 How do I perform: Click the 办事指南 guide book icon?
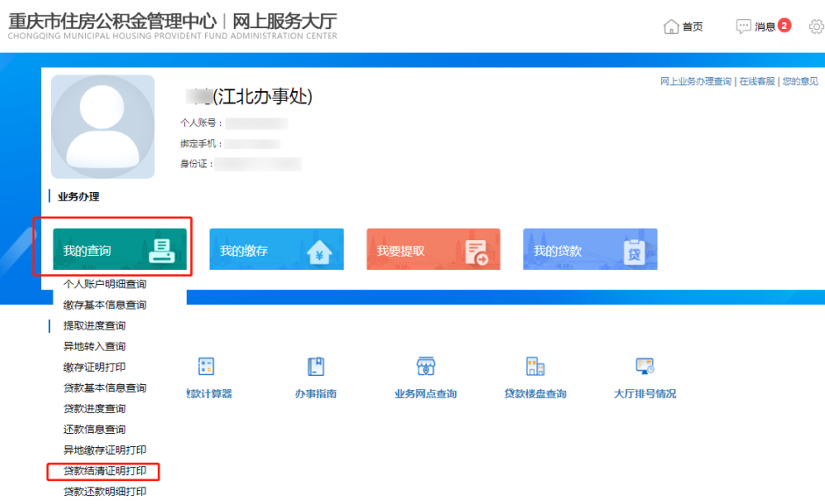tap(316, 366)
